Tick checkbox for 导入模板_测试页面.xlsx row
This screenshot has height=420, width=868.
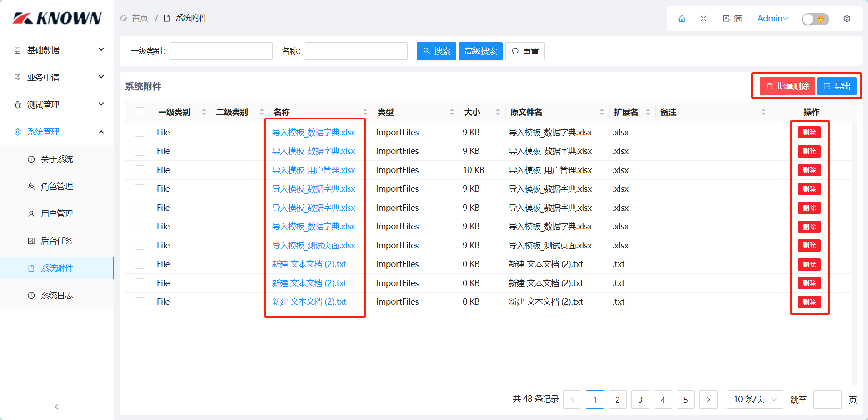pyautogui.click(x=140, y=245)
